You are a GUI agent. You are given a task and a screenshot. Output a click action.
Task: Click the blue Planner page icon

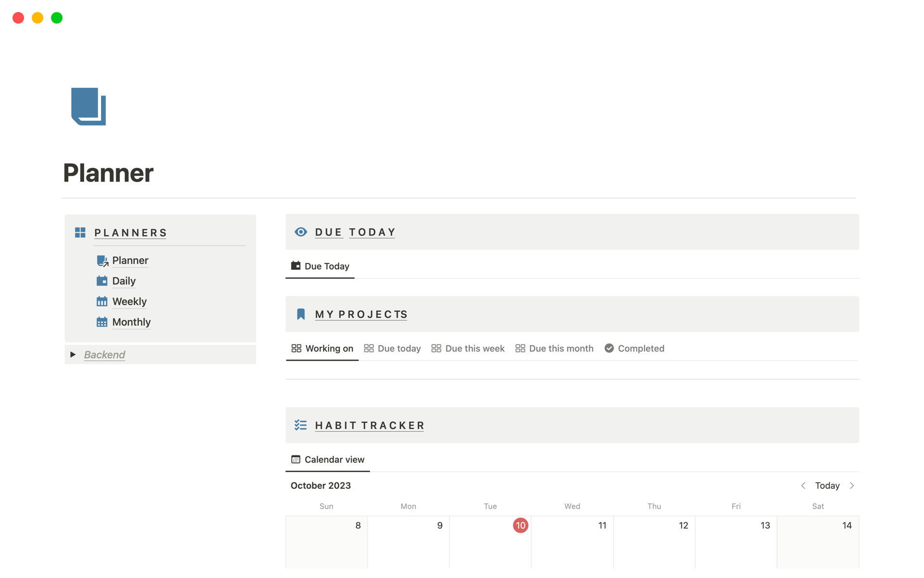pyautogui.click(x=89, y=106)
